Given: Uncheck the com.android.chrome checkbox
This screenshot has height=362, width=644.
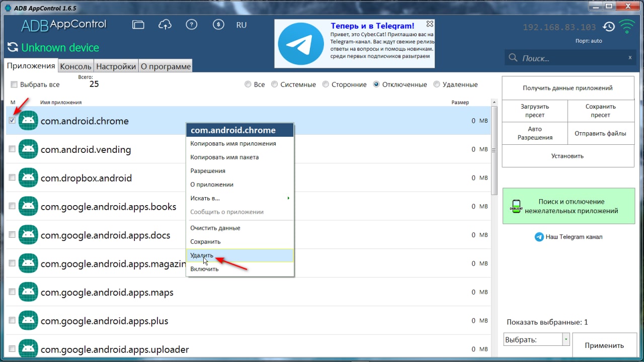Looking at the screenshot, I should [x=12, y=120].
